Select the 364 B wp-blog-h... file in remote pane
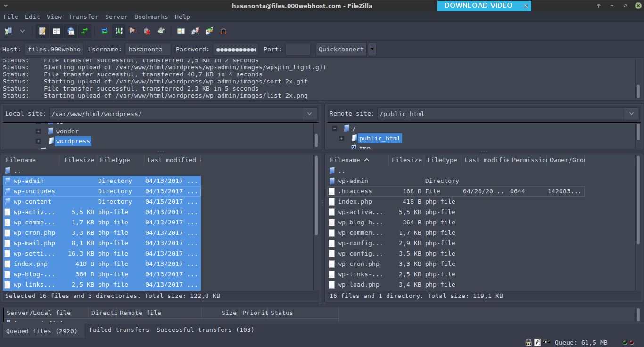644x347 pixels. (x=456, y=223)
